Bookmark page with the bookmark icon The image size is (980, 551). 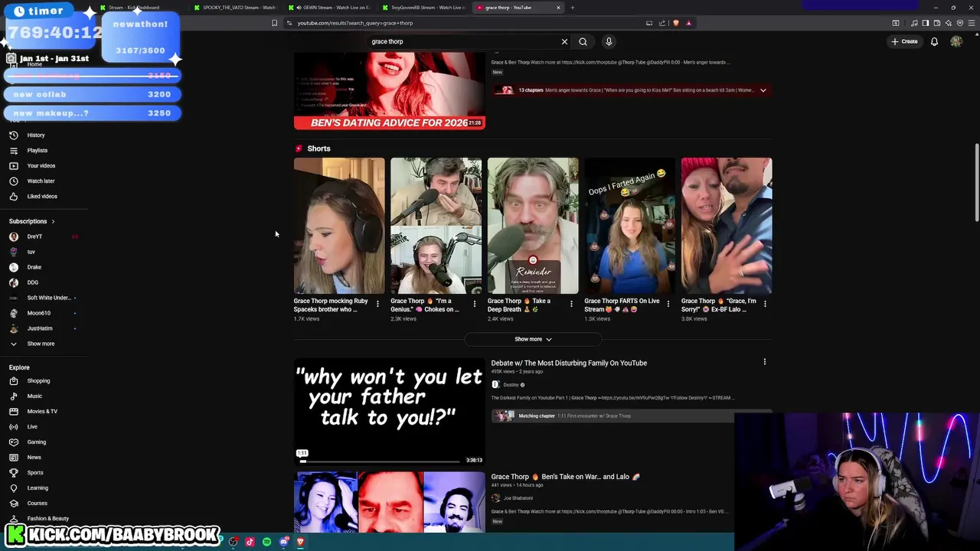pyautogui.click(x=274, y=23)
